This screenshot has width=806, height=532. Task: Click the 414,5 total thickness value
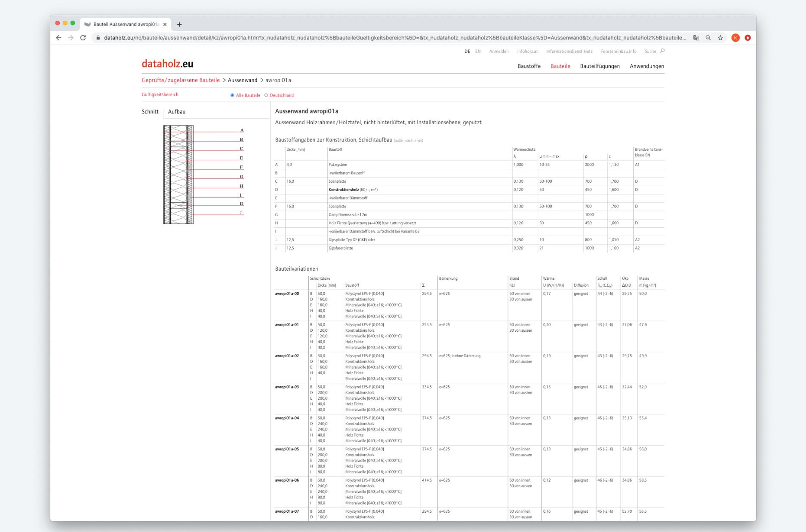pyautogui.click(x=427, y=480)
